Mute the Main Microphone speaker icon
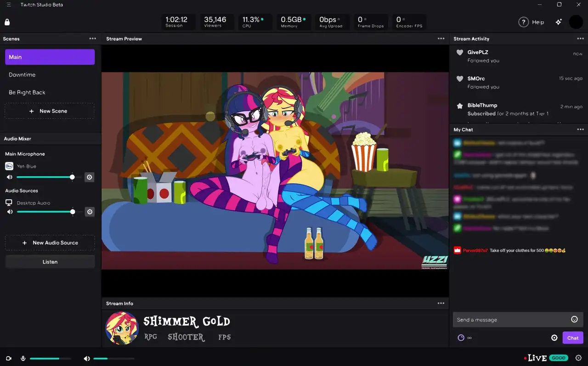Screen dimensions: 588x366 click(x=10, y=177)
